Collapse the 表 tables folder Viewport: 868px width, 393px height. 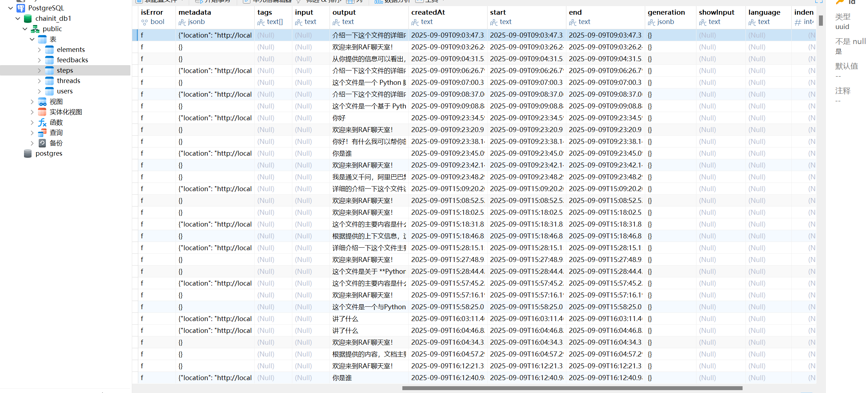(32, 39)
